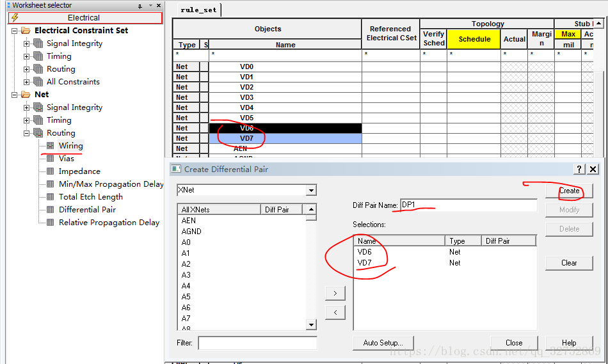Click the right arrow to add selection

tap(335, 293)
